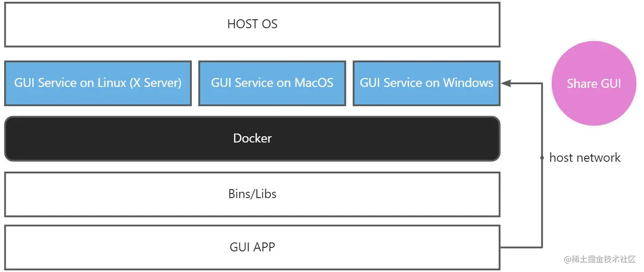The height and width of the screenshot is (272, 644).
Task: Click the HOST OS box
Action: (252, 24)
